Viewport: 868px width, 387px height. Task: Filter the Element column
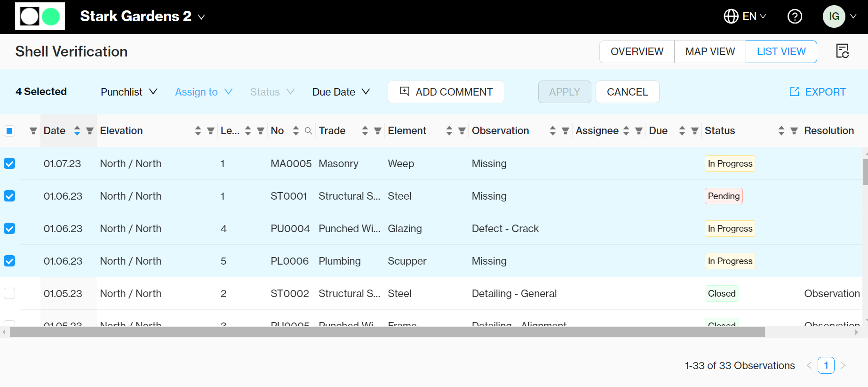462,131
